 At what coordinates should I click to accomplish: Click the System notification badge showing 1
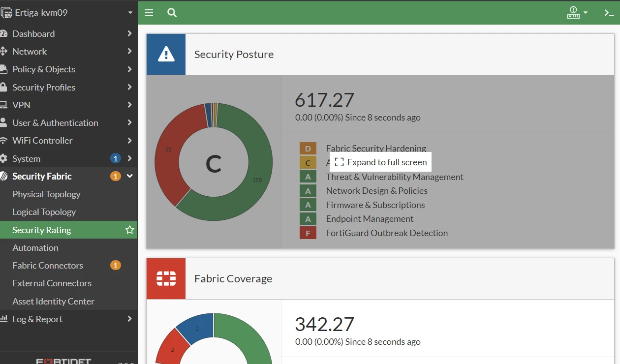click(115, 158)
